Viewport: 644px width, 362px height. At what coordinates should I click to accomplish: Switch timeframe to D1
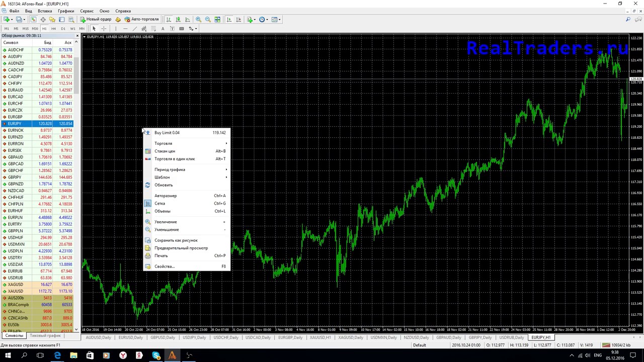tap(63, 29)
